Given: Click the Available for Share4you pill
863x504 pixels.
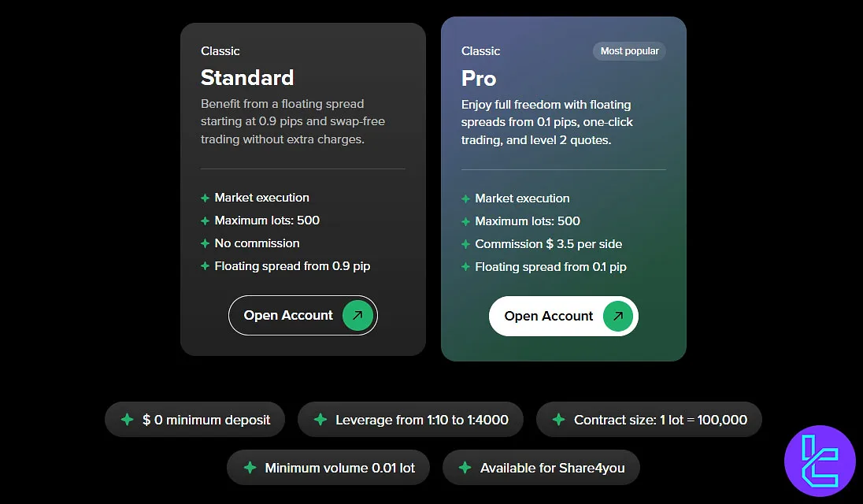Looking at the screenshot, I should click(541, 467).
